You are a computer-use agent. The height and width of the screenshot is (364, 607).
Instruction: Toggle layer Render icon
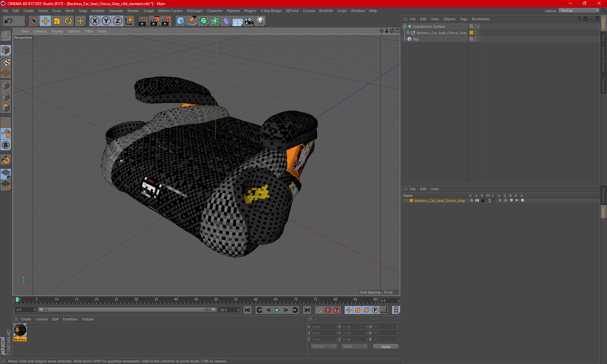click(483, 200)
